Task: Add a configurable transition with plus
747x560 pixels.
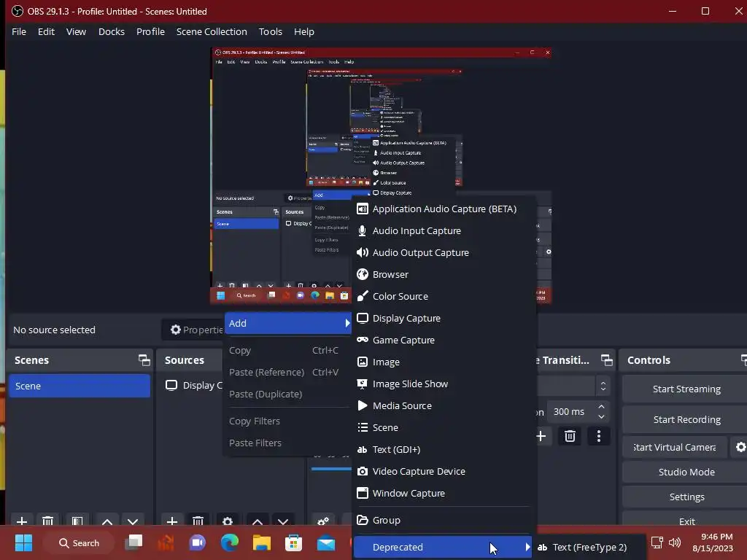Action: click(541, 436)
